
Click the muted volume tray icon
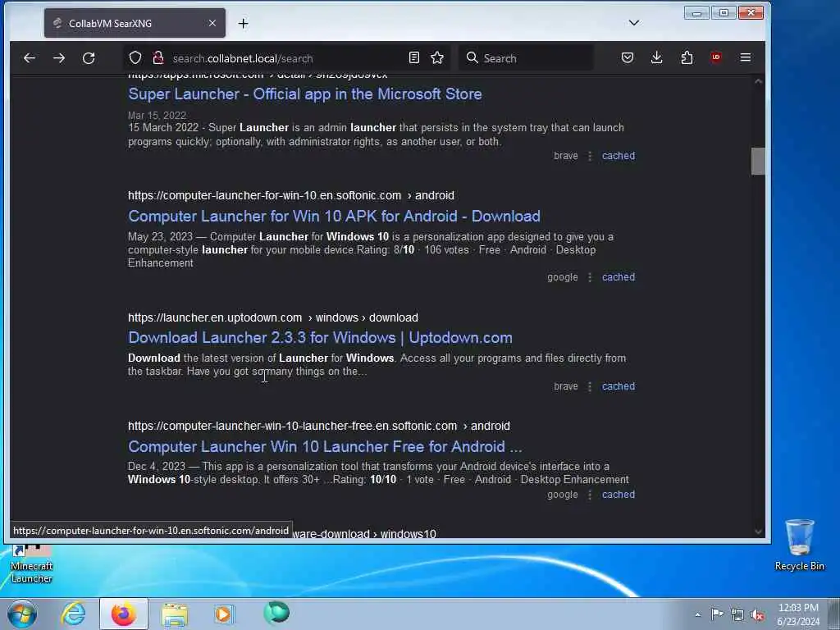point(757,614)
